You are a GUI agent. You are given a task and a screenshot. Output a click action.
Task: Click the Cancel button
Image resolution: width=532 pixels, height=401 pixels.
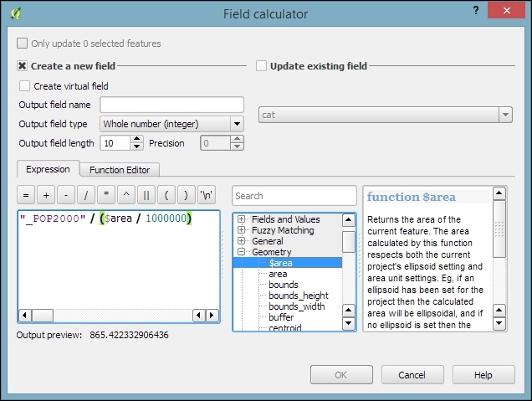tap(412, 375)
